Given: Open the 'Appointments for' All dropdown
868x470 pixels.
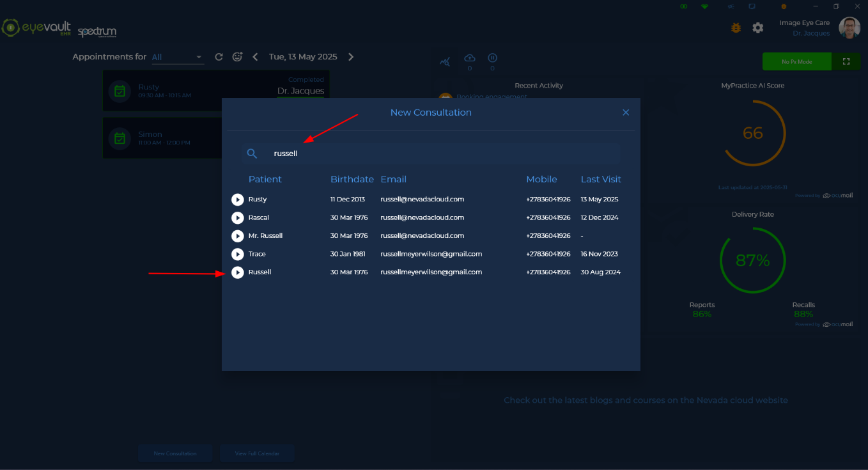Looking at the screenshot, I should click(177, 58).
